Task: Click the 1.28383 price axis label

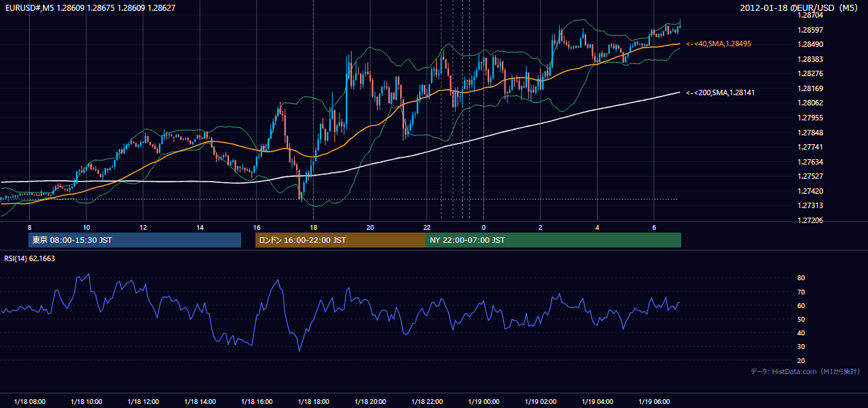Action: [x=810, y=59]
